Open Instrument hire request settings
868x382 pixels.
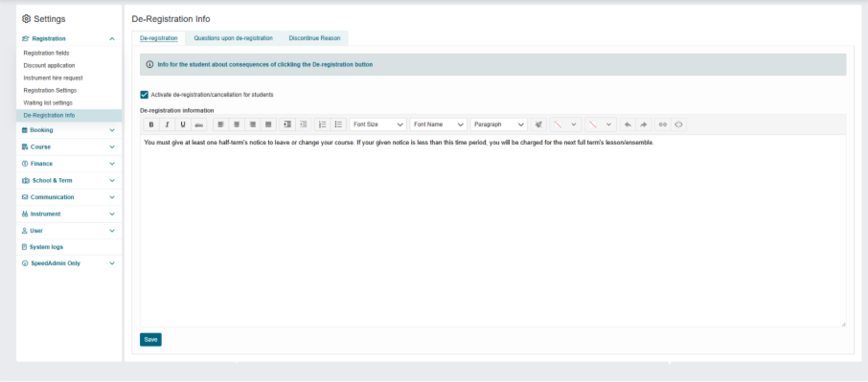coord(53,78)
